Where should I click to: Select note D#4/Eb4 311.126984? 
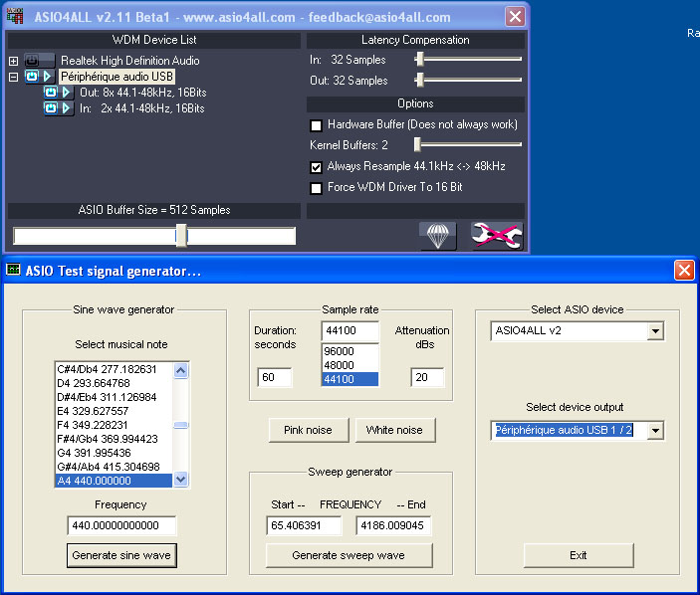(x=114, y=397)
